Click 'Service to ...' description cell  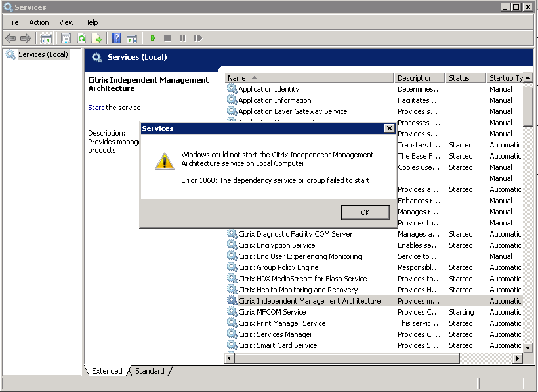coord(418,256)
